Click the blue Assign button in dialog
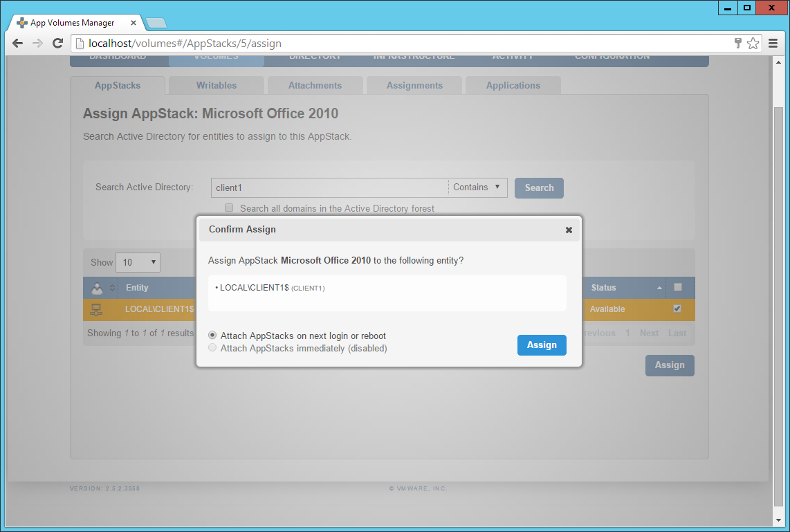 [542, 345]
